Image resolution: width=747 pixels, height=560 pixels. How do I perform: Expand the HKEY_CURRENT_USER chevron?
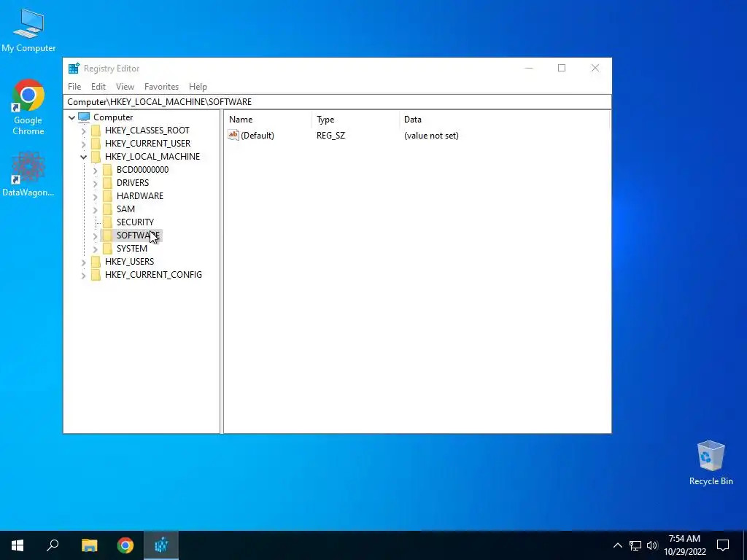tap(84, 144)
